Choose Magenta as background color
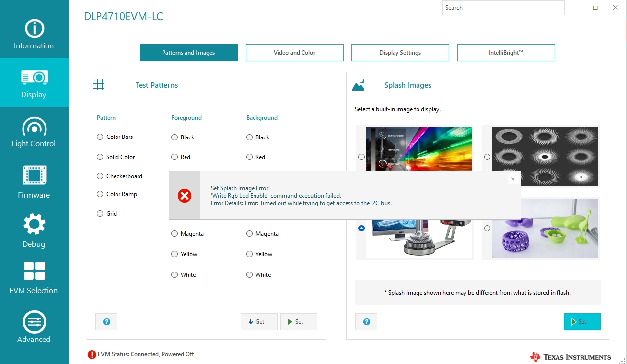Screen dimensions: 627x364 250,234
